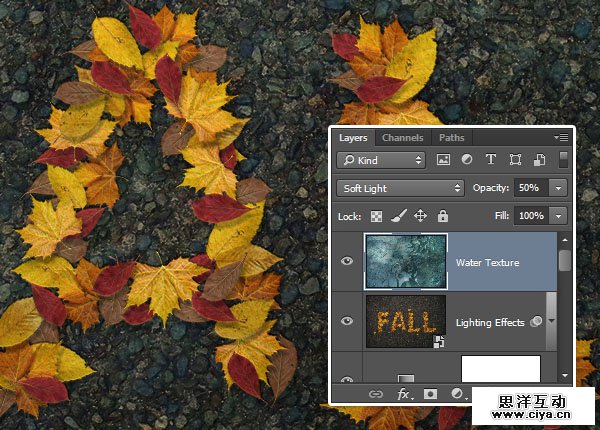
Task: Switch to the Channels tab
Action: coord(402,138)
